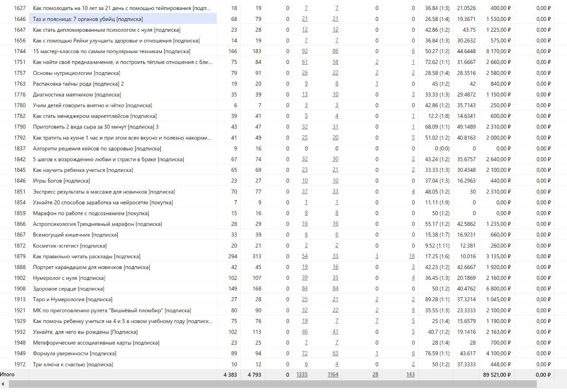Click the amount cell "3 135,00 ₽"
The image size is (567, 392).
pos(498,256)
